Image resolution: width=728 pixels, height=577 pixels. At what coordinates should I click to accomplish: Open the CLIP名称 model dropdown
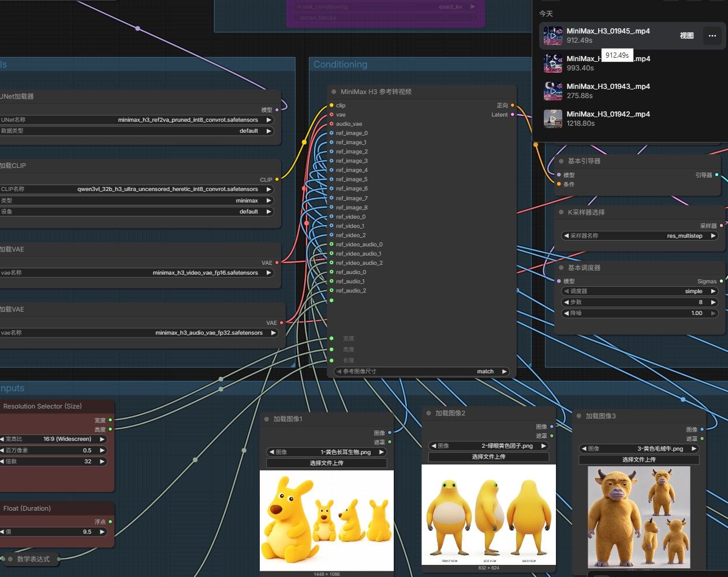coord(137,189)
